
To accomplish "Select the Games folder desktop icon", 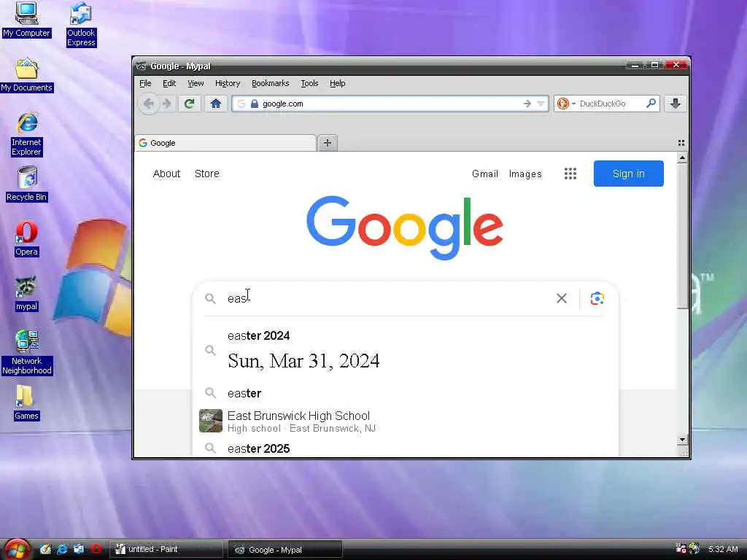I will [x=26, y=402].
